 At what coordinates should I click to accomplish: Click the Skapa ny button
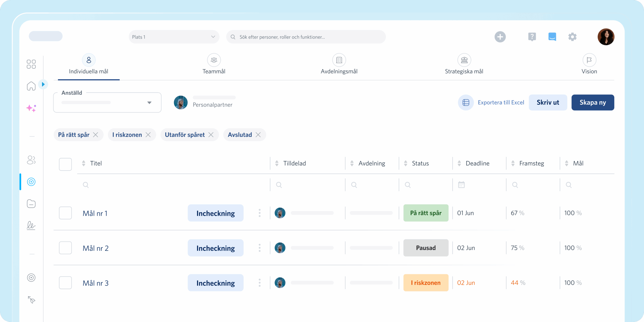click(593, 102)
